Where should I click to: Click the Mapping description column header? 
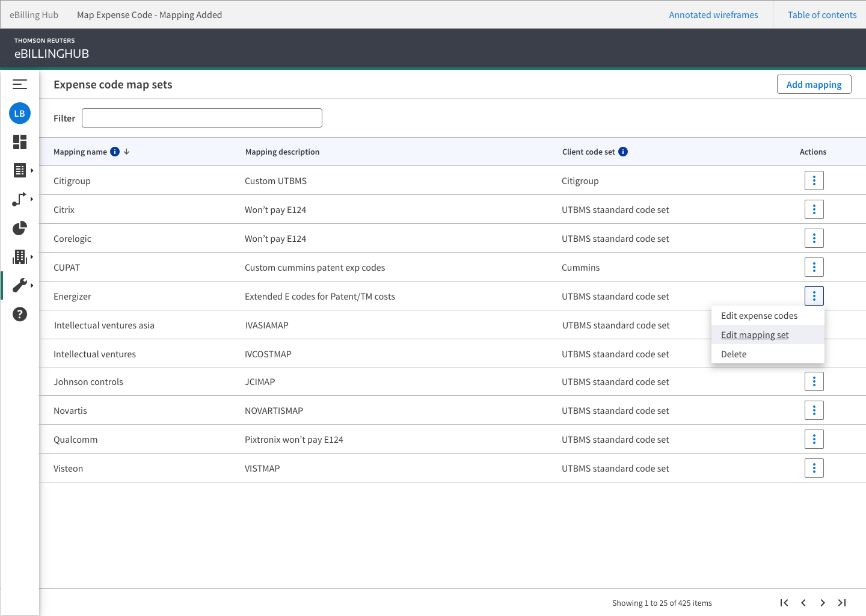[282, 152]
